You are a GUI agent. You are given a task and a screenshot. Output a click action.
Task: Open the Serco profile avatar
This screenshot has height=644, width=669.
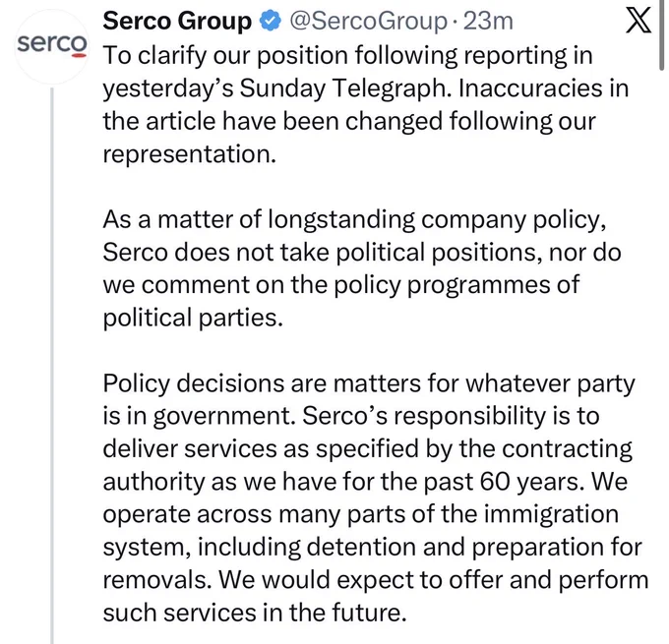pyautogui.click(x=52, y=46)
